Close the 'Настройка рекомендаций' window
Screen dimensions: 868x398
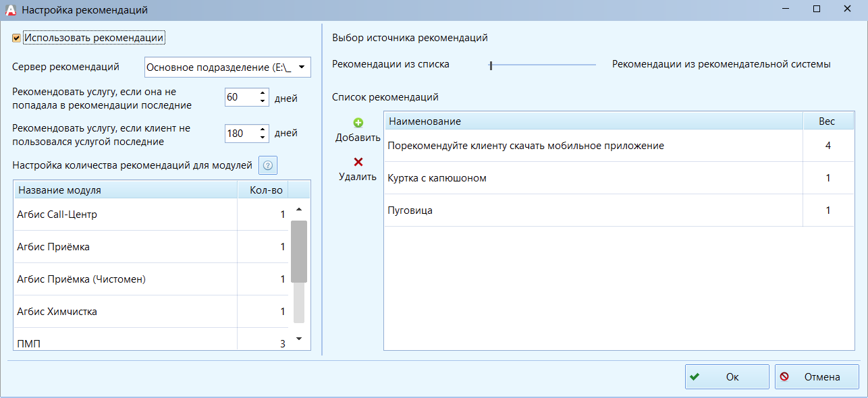click(847, 9)
